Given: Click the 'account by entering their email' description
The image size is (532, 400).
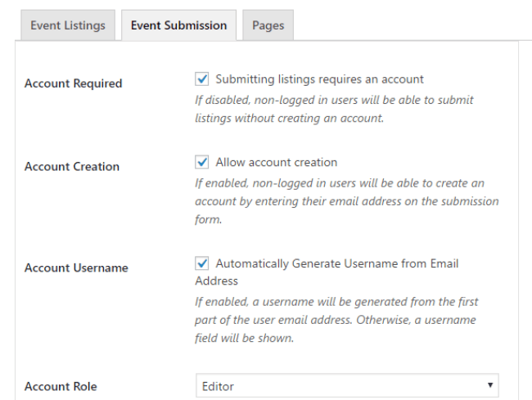Looking at the screenshot, I should click(x=347, y=201).
